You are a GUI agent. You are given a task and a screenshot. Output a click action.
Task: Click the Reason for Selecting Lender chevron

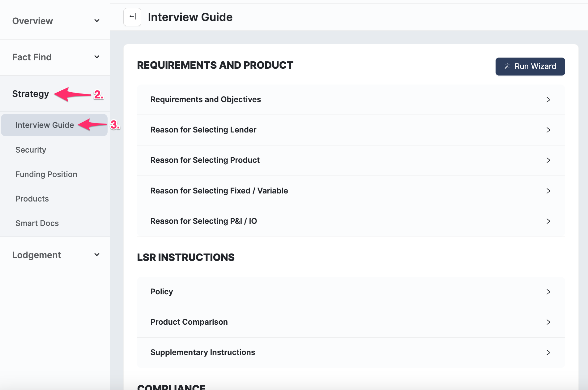(548, 130)
